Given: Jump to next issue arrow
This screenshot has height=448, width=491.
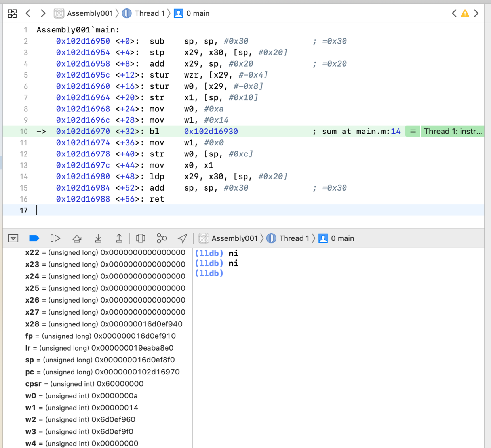Looking at the screenshot, I should (476, 13).
